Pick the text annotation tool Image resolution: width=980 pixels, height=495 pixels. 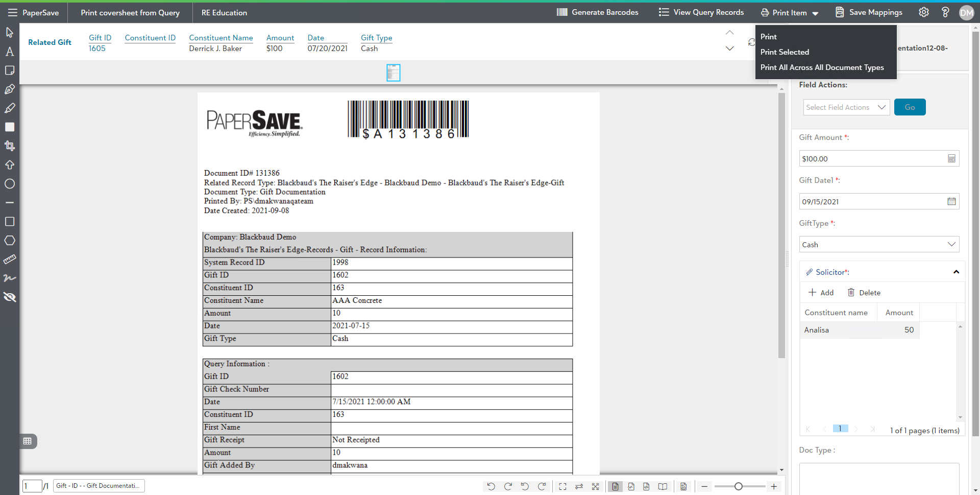click(10, 52)
